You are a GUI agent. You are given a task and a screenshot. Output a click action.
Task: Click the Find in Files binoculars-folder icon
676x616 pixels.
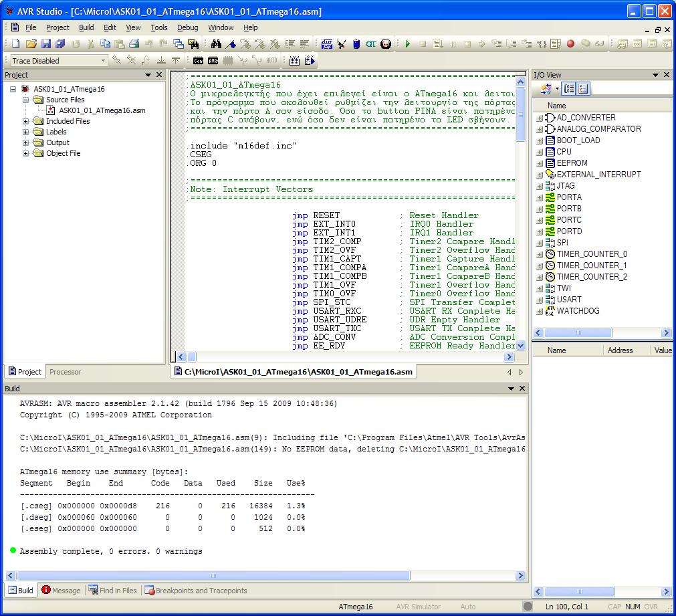(193, 44)
